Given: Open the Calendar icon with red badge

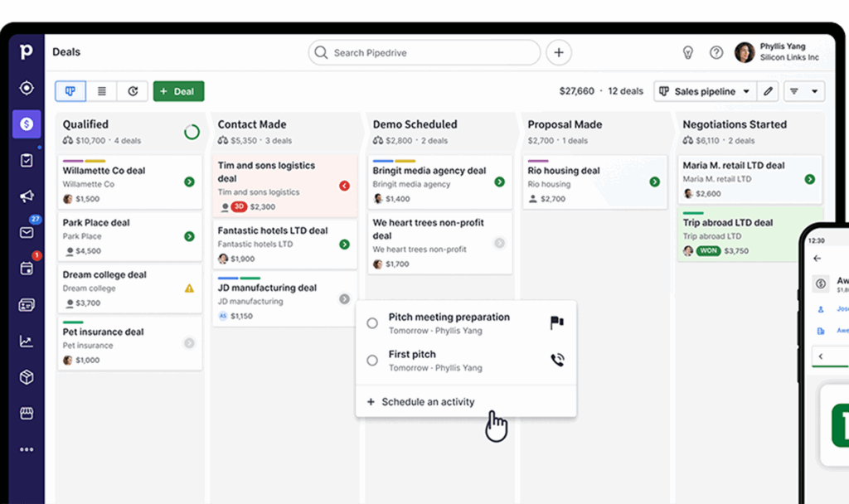Looking at the screenshot, I should coord(26,269).
